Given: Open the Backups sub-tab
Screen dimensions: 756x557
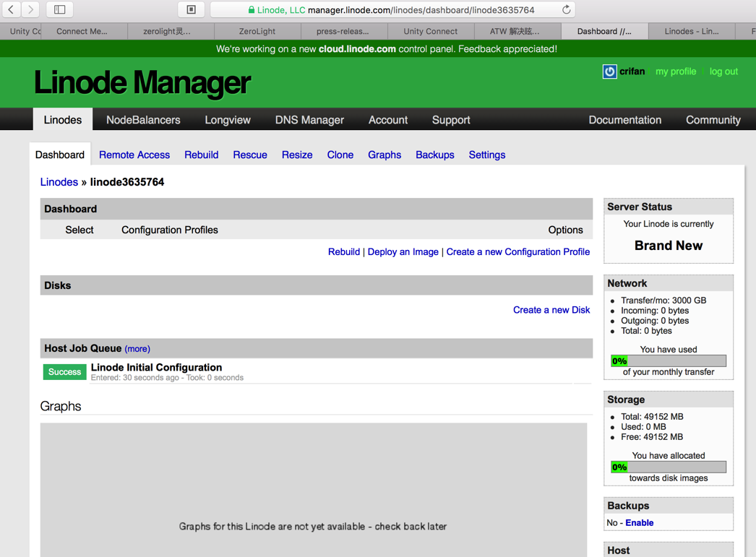Looking at the screenshot, I should pyautogui.click(x=435, y=155).
